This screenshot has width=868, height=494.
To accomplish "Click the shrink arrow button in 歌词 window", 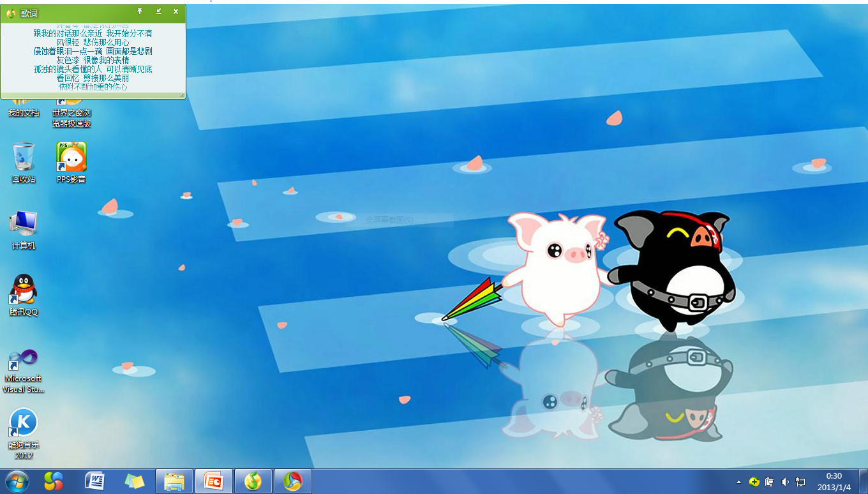I will 158,11.
